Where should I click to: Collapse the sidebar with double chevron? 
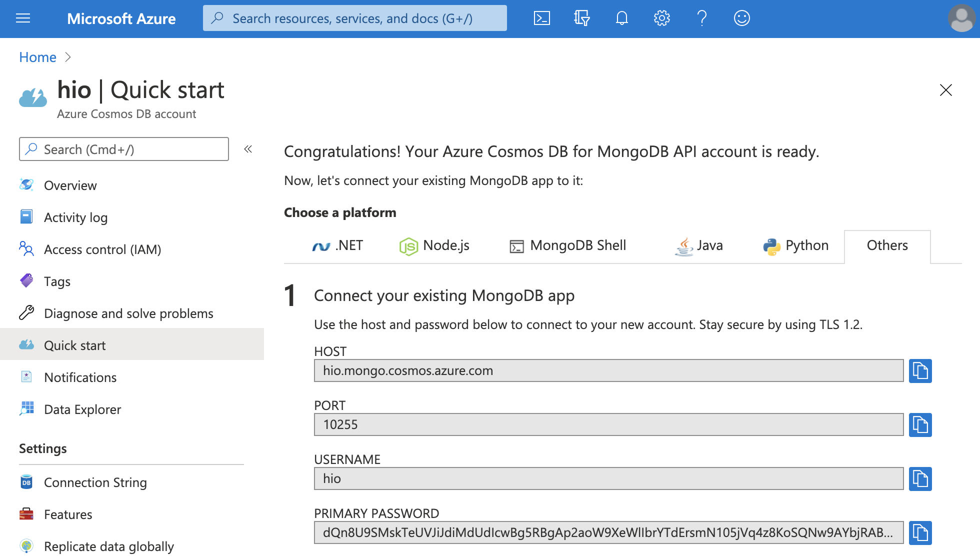point(248,149)
